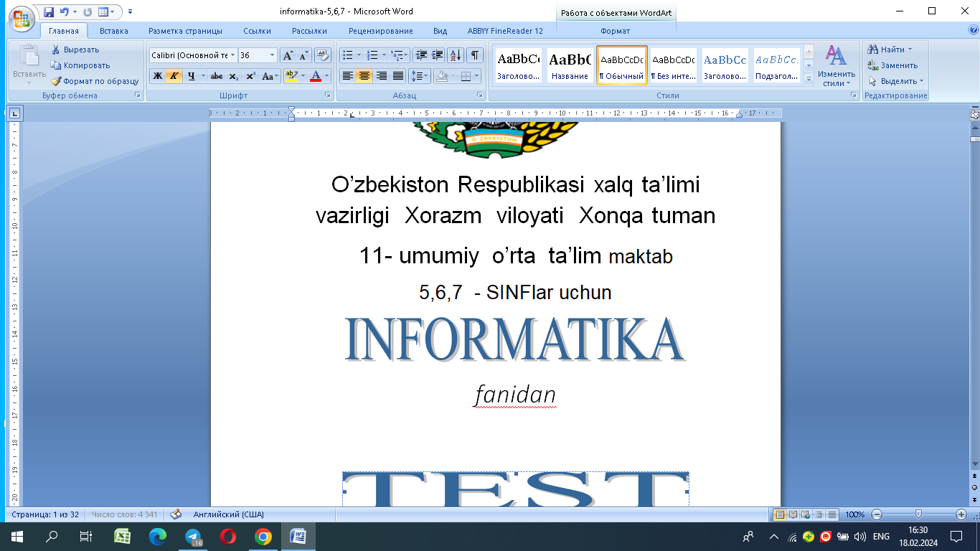Apply the Название style from gallery
The image size is (980, 551).
[x=570, y=66]
